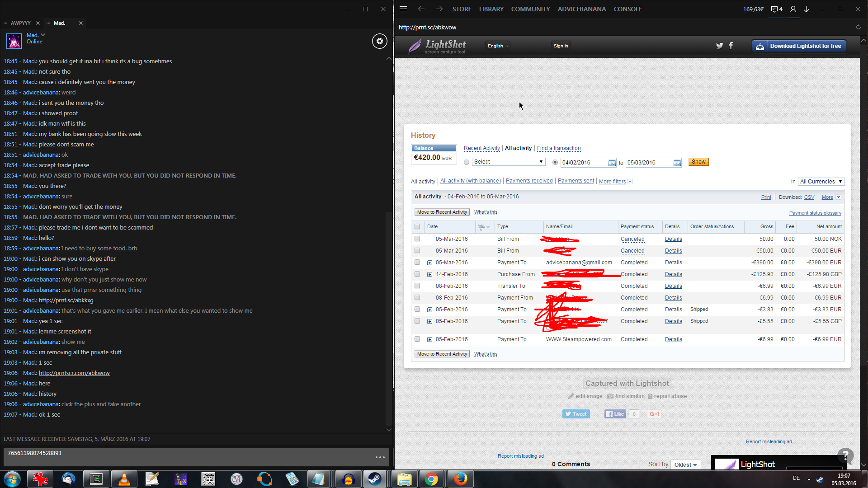Open chat settings gear icon
This screenshot has width=868, height=488.
click(x=380, y=41)
